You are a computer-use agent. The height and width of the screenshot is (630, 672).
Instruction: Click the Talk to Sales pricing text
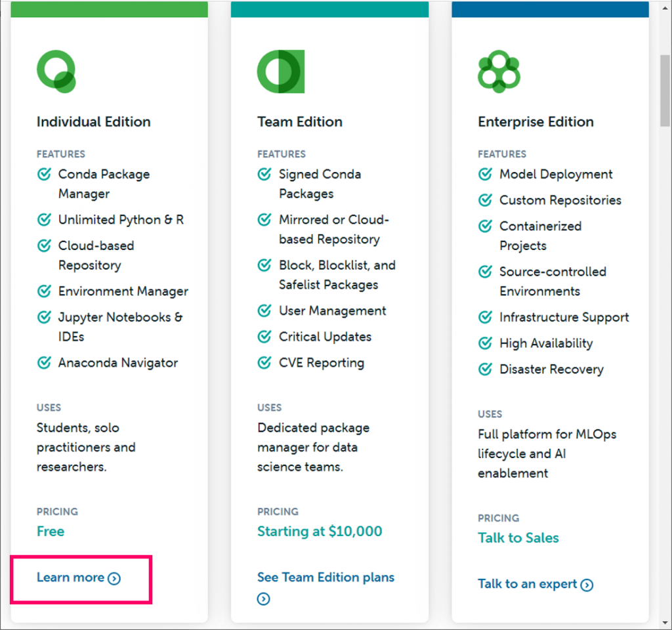click(518, 537)
